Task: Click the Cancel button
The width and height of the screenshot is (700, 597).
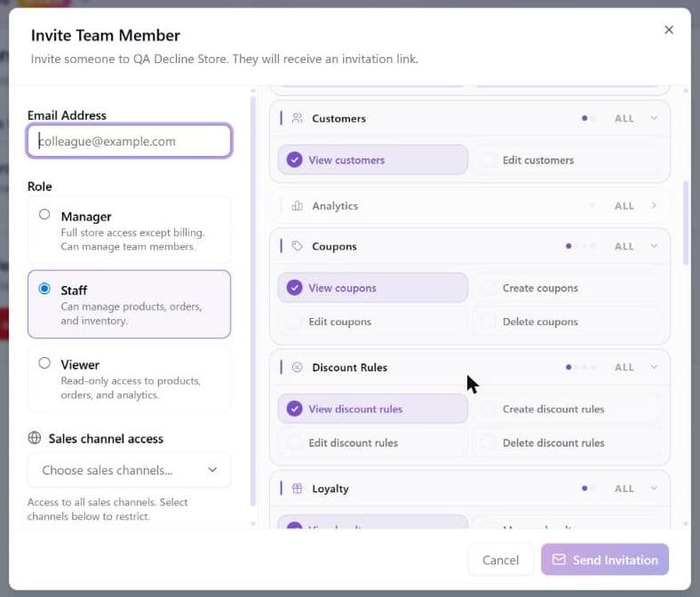Action: pos(500,560)
